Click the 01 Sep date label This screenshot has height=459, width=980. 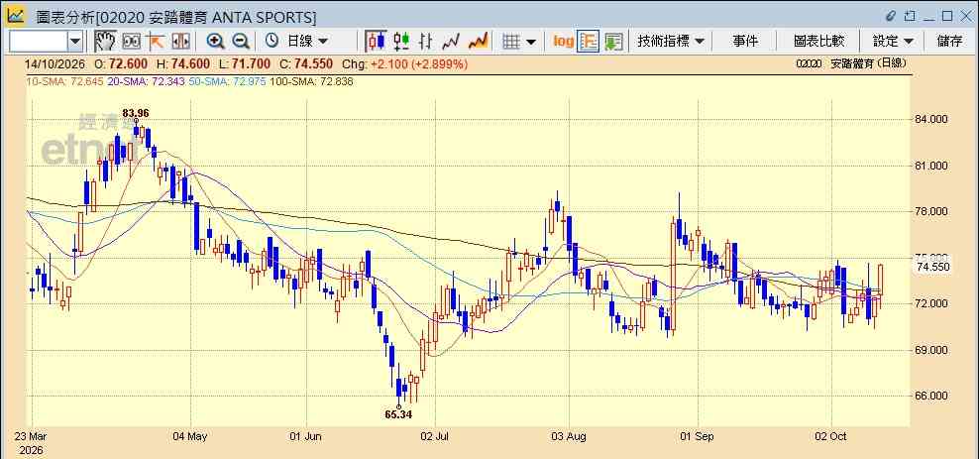tap(697, 436)
